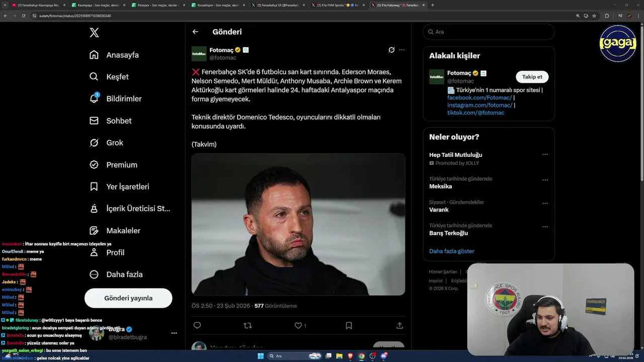The width and height of the screenshot is (644, 362).
Task: Switch to Fenerbahçe-Kasımpaşa browser tab
Action: tap(38, 5)
